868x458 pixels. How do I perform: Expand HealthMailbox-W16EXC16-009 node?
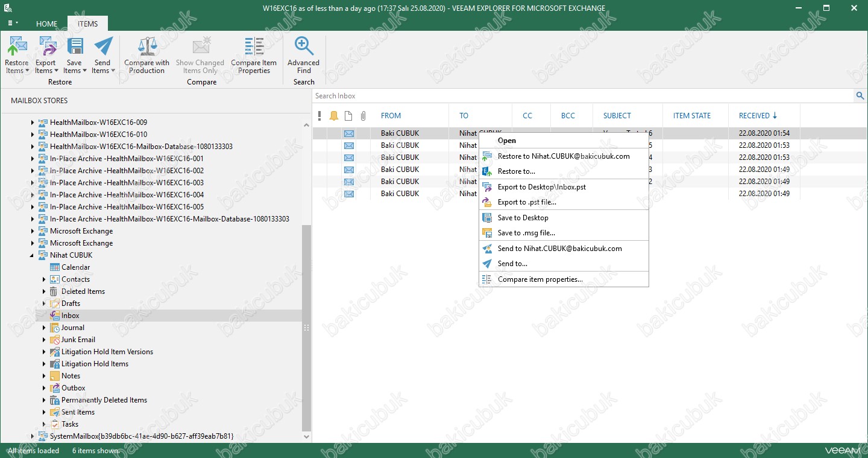(x=33, y=122)
